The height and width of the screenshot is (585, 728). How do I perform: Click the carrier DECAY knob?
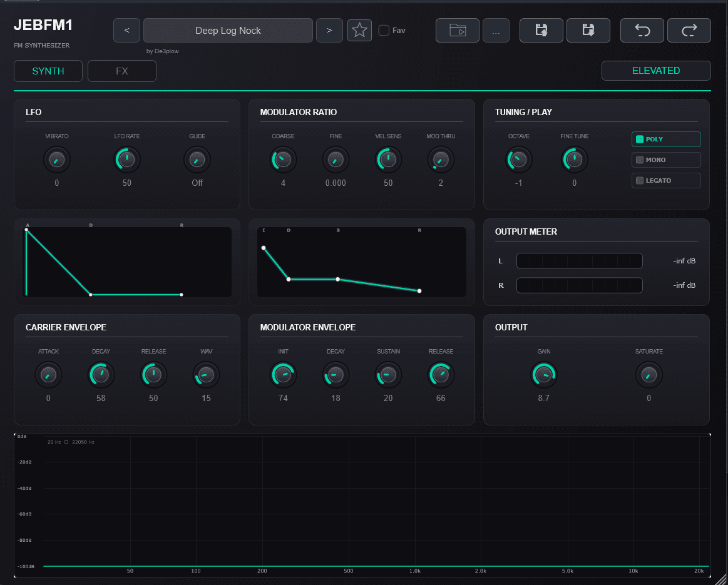click(101, 375)
